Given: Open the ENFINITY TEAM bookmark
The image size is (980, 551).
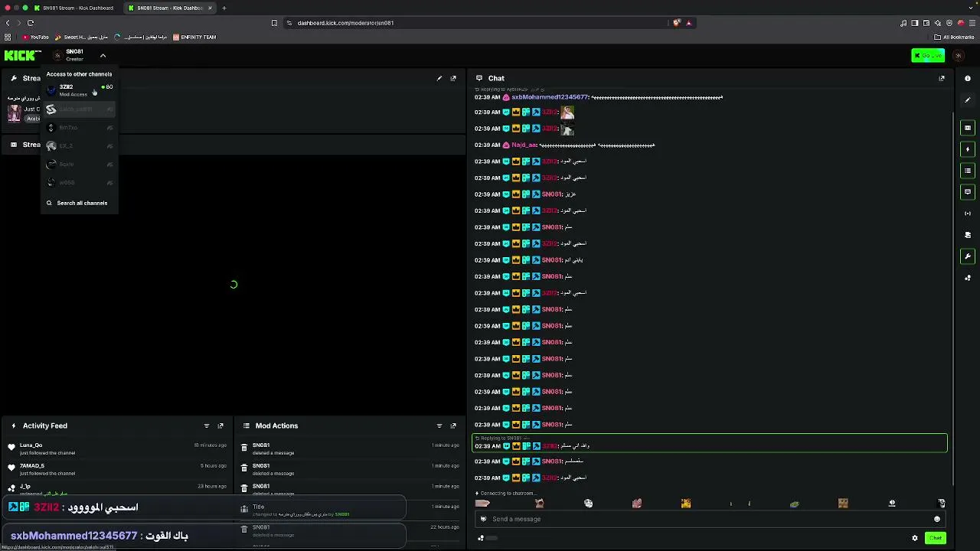Looking at the screenshot, I should click(194, 37).
